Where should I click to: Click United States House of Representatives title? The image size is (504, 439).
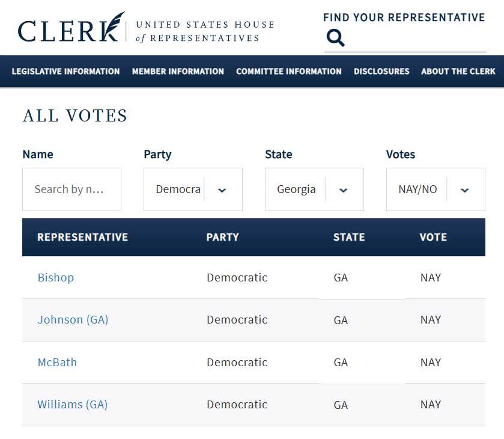pos(205,31)
